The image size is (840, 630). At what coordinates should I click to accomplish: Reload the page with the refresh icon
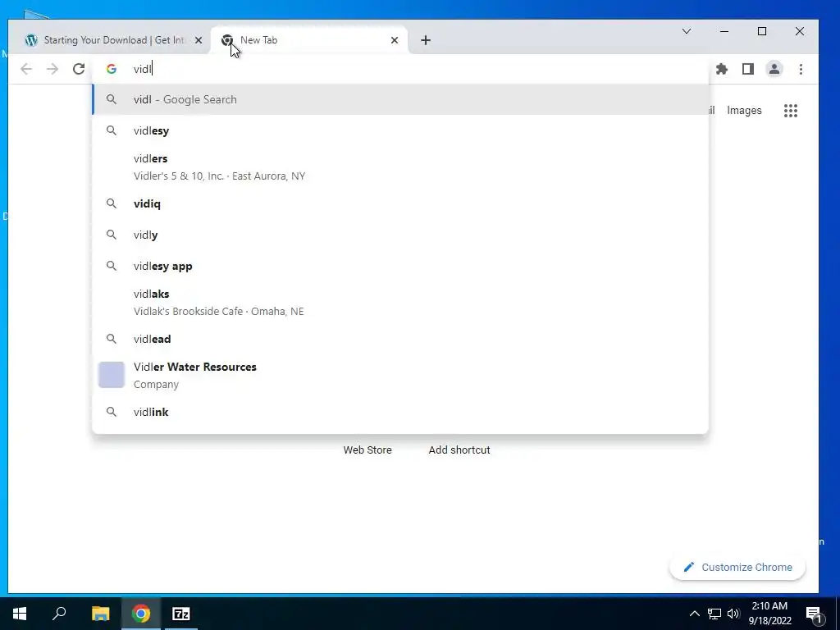(x=79, y=69)
